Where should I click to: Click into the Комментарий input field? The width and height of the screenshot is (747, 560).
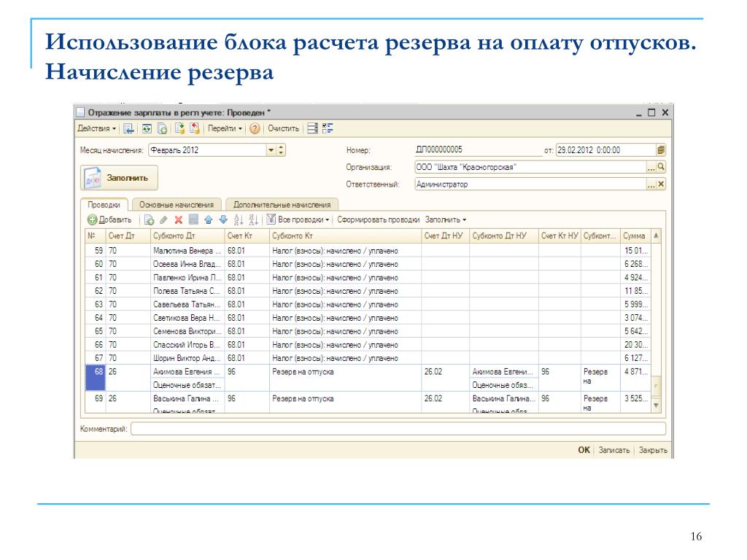pos(398,429)
